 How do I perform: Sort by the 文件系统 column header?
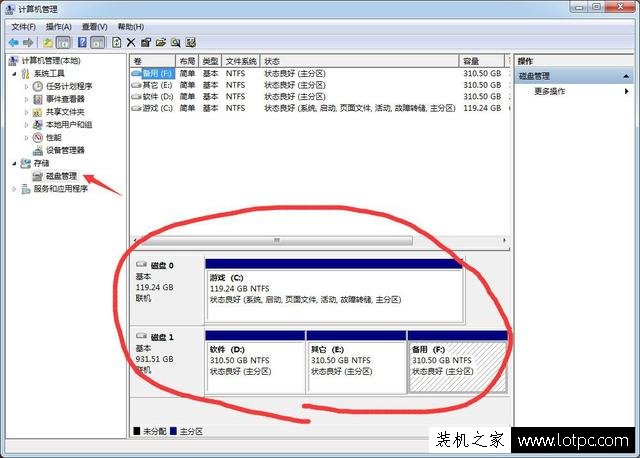point(241,61)
